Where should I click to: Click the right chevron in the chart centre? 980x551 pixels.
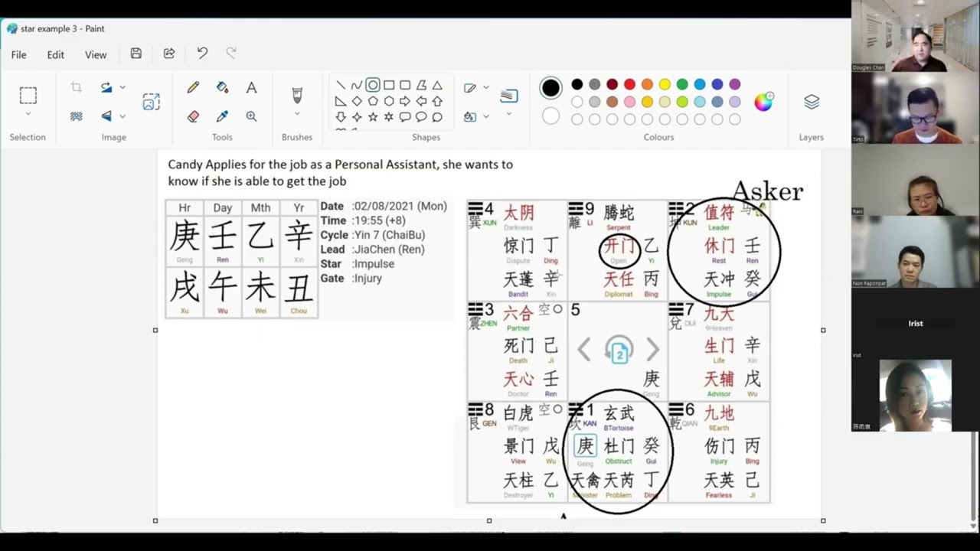pos(652,350)
